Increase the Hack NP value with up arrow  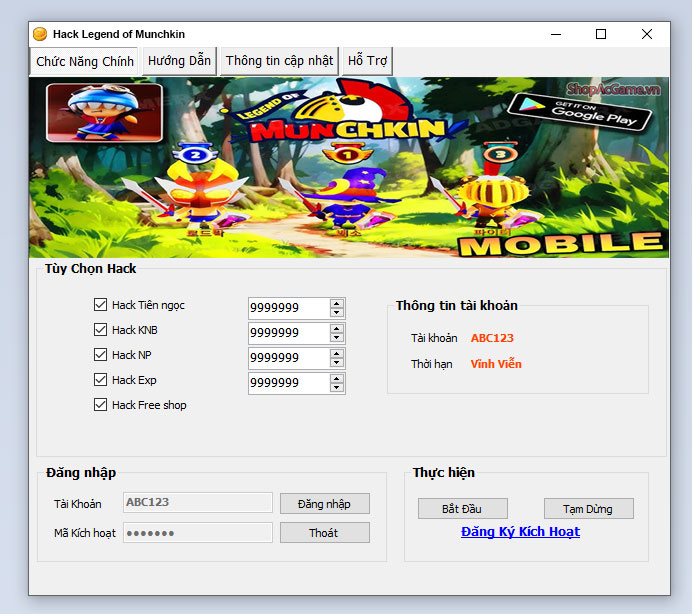click(x=337, y=354)
